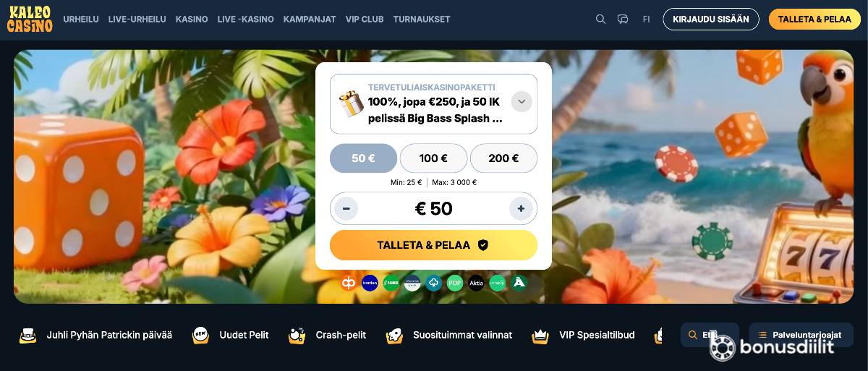Go to the Kampanjat menu item
The width and height of the screenshot is (868, 371).
(310, 20)
